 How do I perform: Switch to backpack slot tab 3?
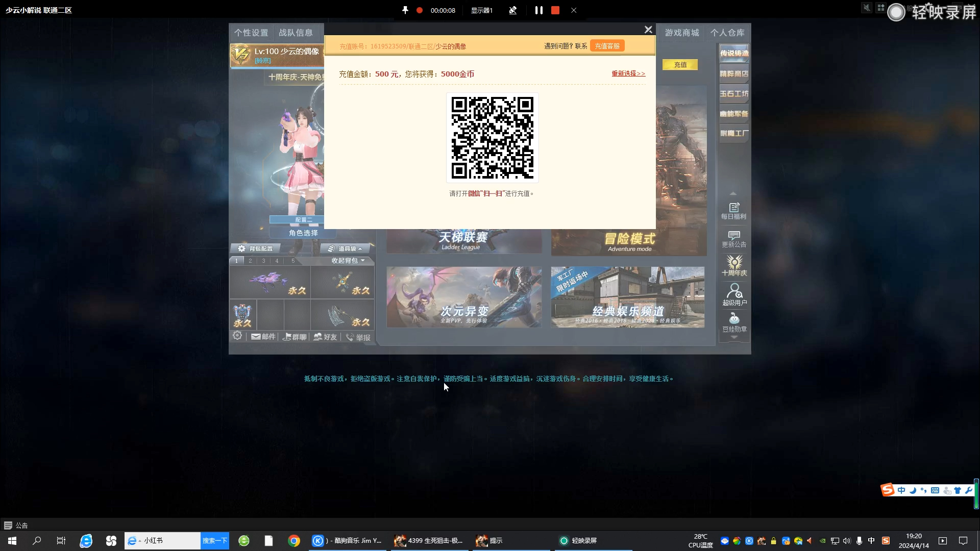(x=263, y=261)
